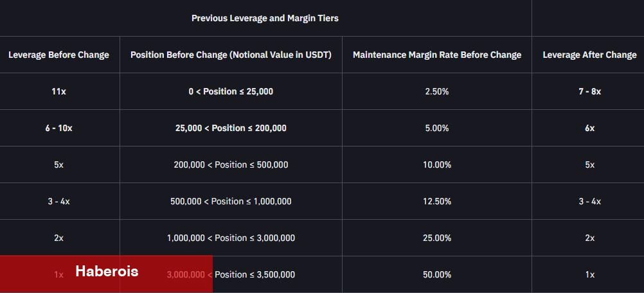Select the 6 - 10x leverage cell

(58, 128)
